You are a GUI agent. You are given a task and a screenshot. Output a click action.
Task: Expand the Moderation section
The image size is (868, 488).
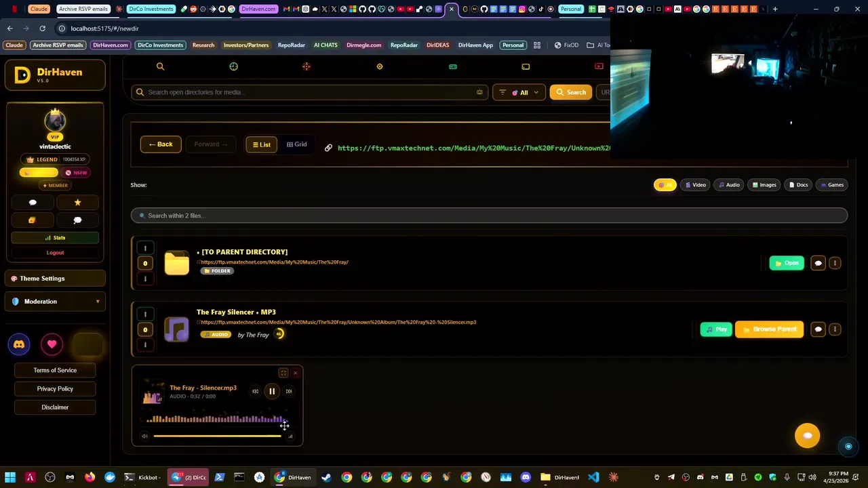click(x=56, y=302)
